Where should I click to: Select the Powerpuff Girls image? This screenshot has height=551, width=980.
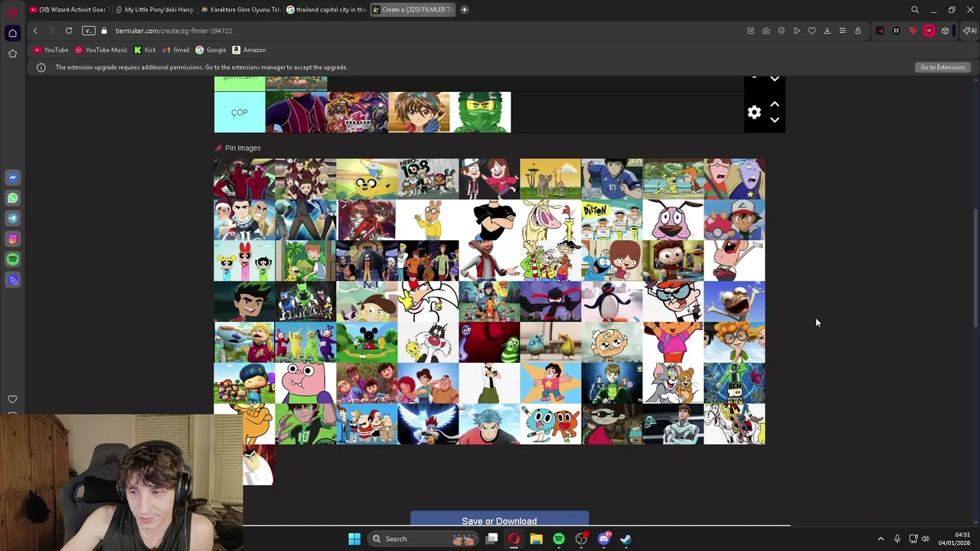click(x=244, y=261)
